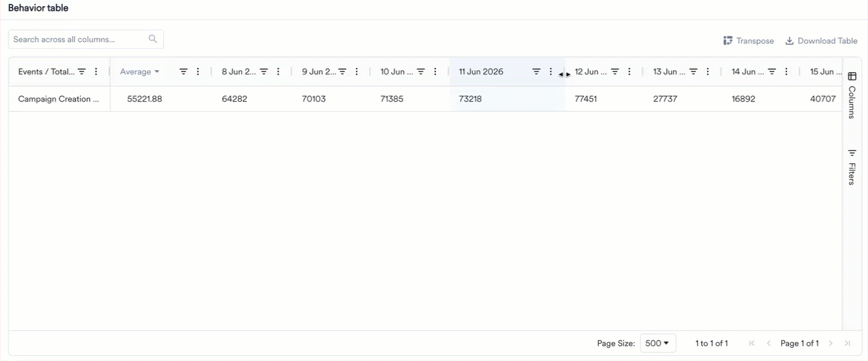
Task: Go to the first page arrow
Action: 752,343
